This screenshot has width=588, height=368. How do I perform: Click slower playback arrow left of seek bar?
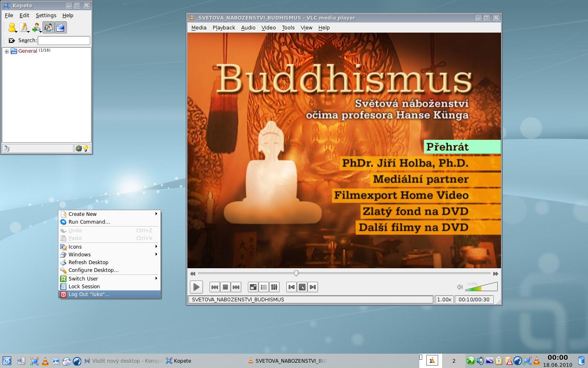pyautogui.click(x=193, y=274)
